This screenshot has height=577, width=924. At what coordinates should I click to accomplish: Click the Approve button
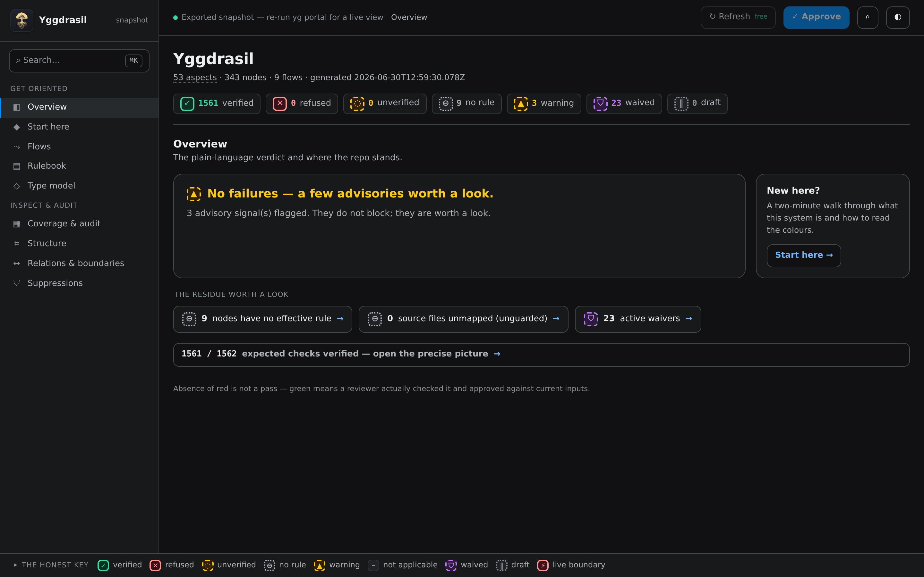pos(816,18)
